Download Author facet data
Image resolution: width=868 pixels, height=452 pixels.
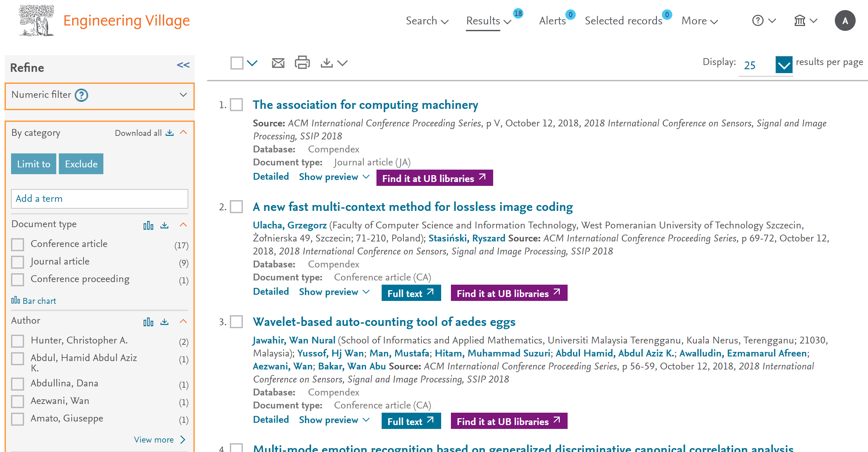tap(164, 322)
